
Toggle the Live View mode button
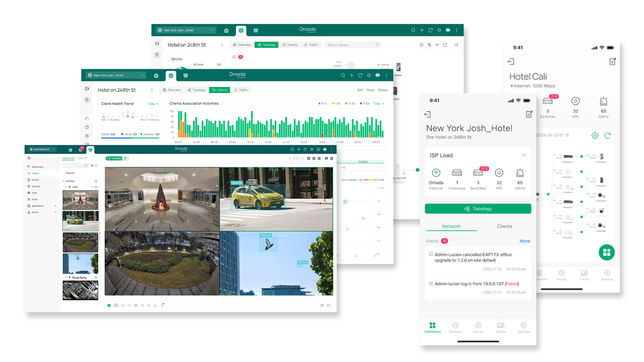pyautogui.click(x=114, y=159)
